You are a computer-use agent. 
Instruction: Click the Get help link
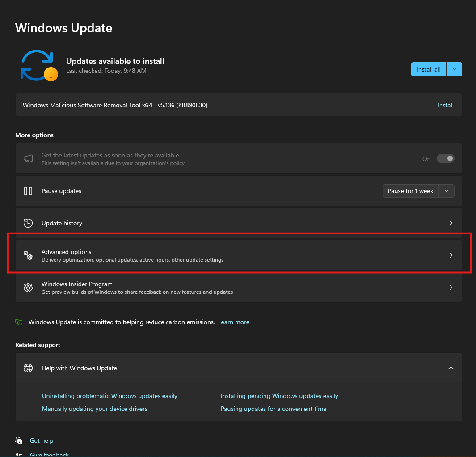[42, 440]
